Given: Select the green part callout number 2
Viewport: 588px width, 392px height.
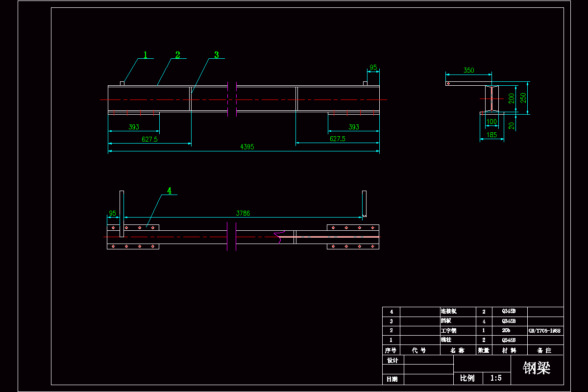Looking at the screenshot, I should tap(177, 55).
